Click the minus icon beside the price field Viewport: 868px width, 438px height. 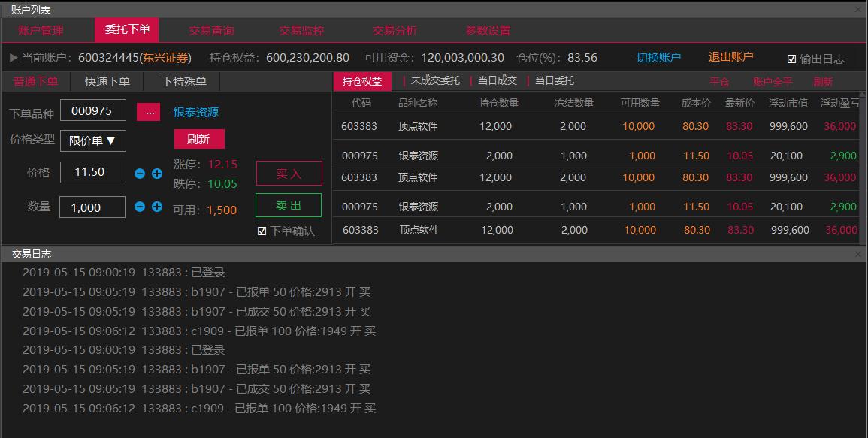point(140,174)
